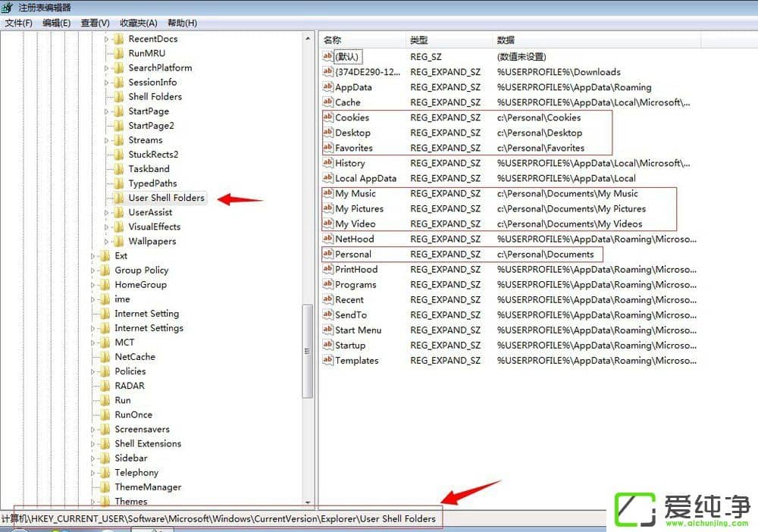Select the Favorites registry value

coord(353,148)
